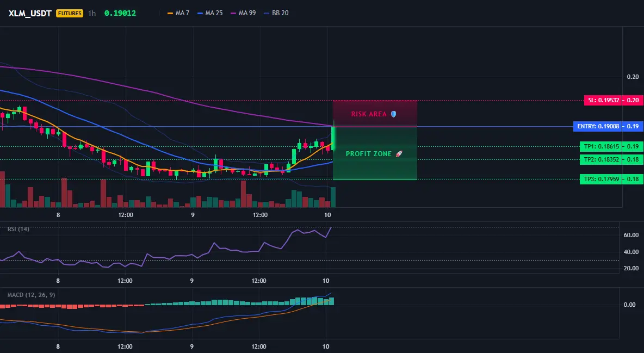644x353 pixels.
Task: Toggle the MA 25 legend item
Action: pyautogui.click(x=210, y=13)
